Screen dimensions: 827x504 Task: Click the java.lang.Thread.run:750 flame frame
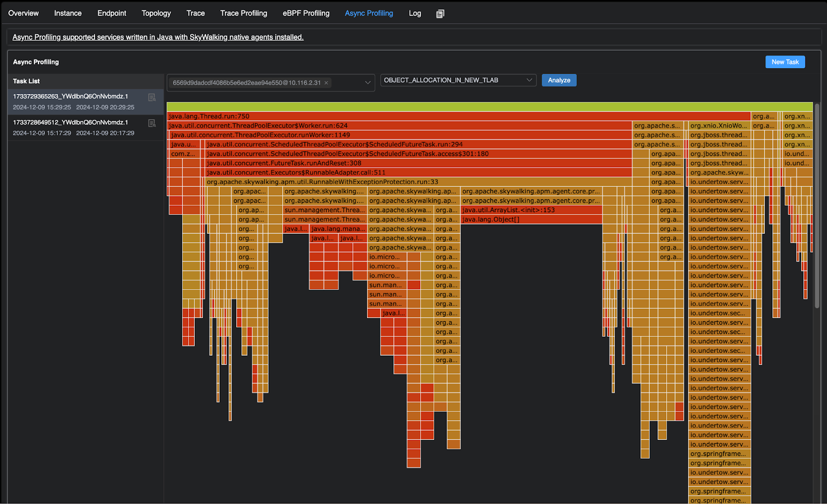pos(458,116)
